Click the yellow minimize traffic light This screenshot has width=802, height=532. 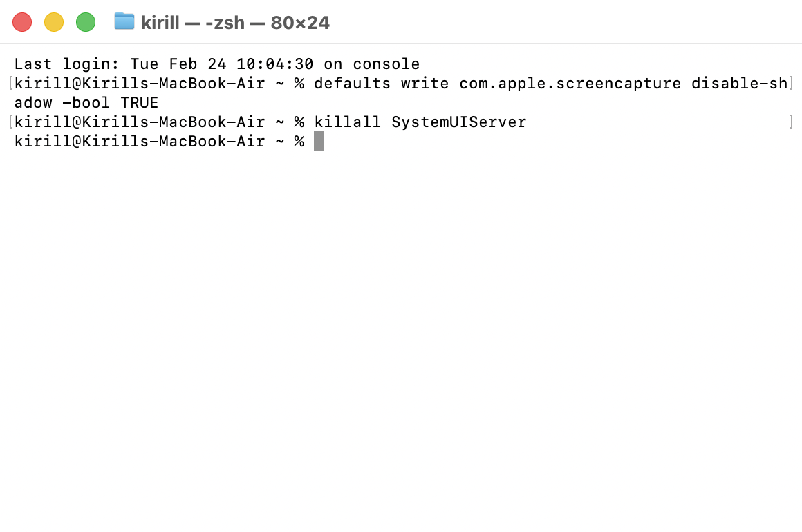pos(54,21)
